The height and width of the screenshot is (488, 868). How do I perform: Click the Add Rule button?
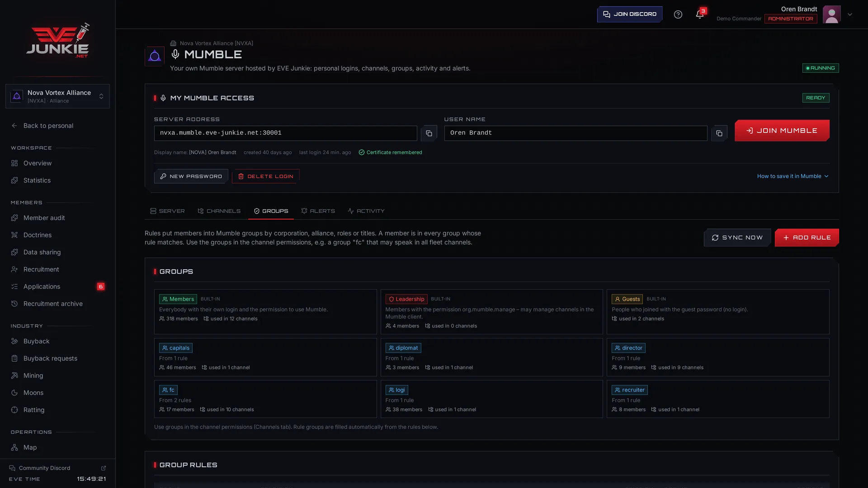tap(807, 238)
